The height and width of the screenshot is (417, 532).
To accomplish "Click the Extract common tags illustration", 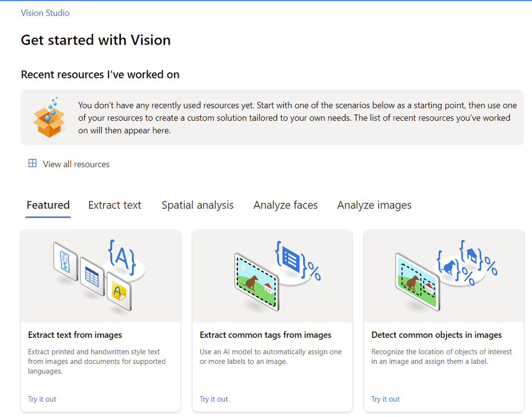I will click(272, 276).
